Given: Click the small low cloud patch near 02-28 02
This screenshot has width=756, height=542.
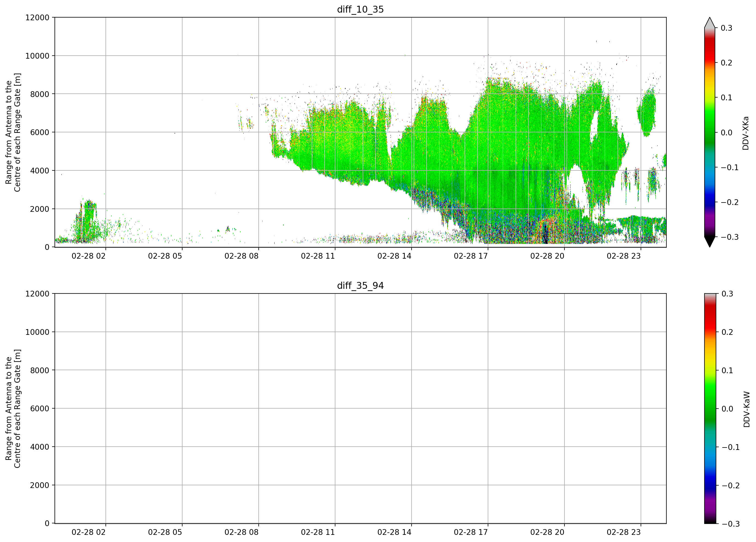Looking at the screenshot, I should click(87, 220).
